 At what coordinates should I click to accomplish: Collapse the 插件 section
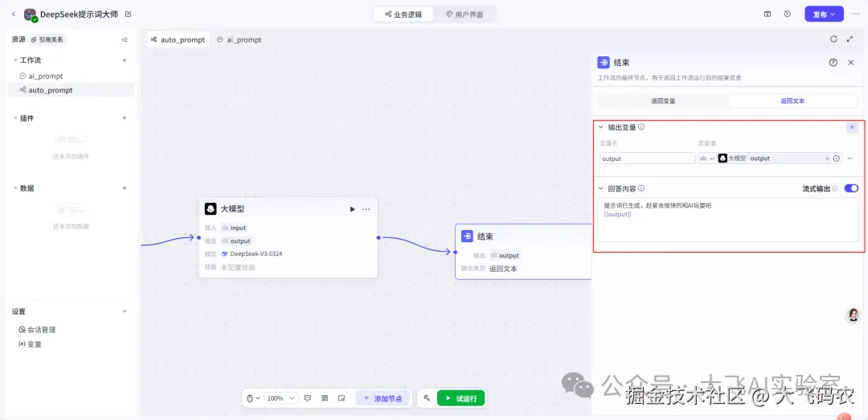click(x=15, y=118)
